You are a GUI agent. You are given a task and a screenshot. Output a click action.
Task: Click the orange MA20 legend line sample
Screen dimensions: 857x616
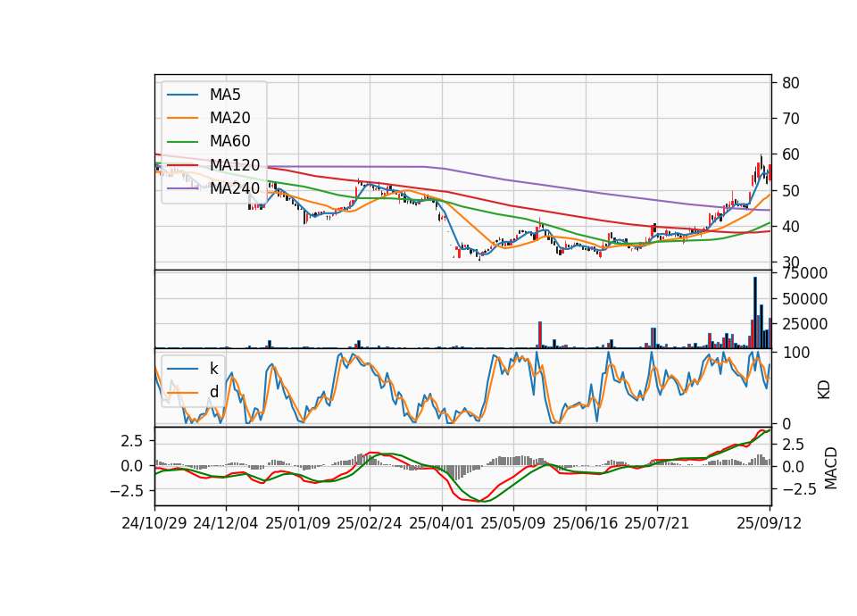[182, 118]
